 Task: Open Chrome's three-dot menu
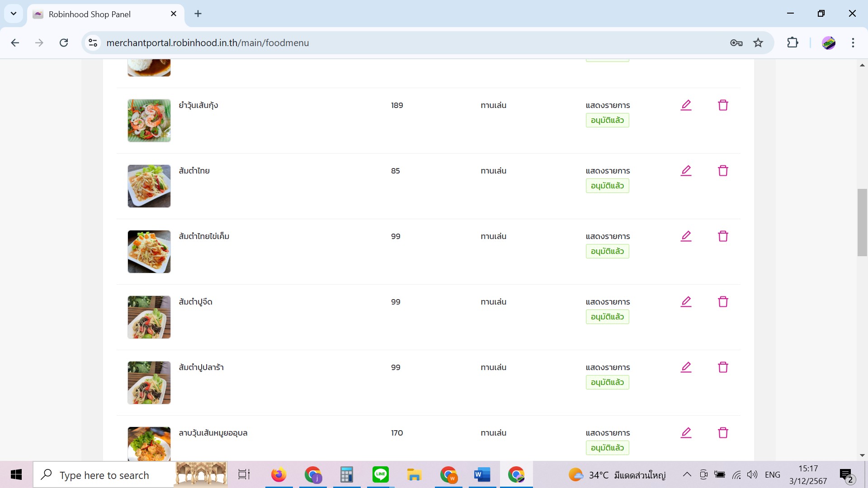coord(853,42)
